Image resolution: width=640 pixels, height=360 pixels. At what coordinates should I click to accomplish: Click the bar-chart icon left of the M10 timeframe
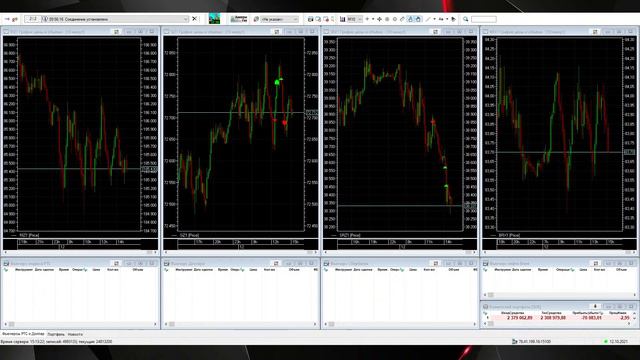(342, 19)
